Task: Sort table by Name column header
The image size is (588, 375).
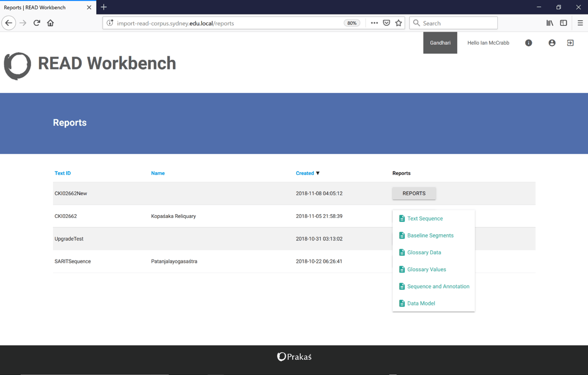Action: click(x=158, y=173)
